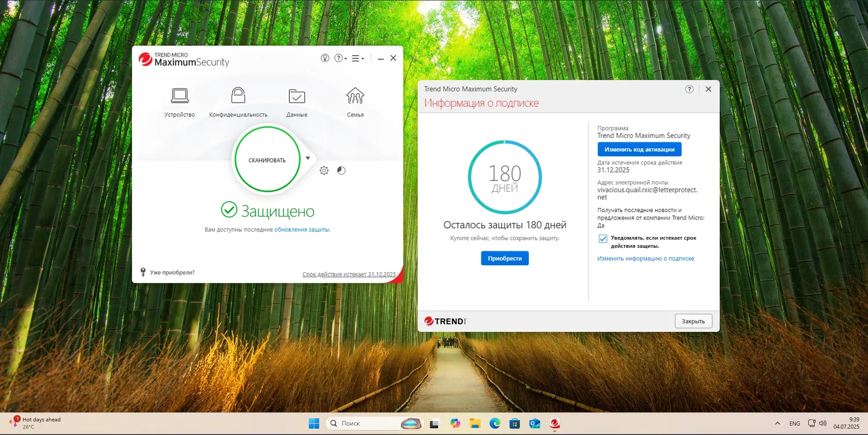Click the Приобрести button
The width and height of the screenshot is (868, 435).
[x=504, y=258]
